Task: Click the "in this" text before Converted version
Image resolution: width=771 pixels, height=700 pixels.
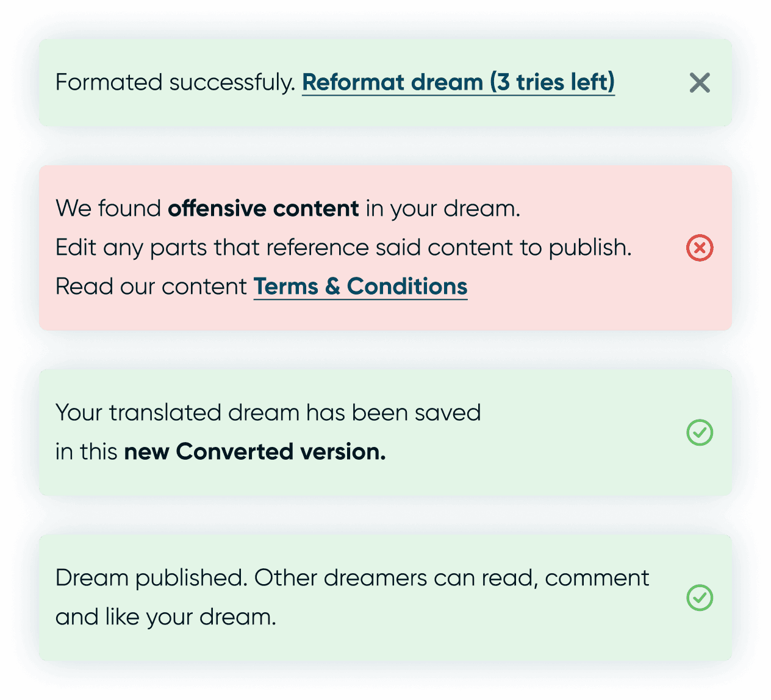Action: click(86, 452)
